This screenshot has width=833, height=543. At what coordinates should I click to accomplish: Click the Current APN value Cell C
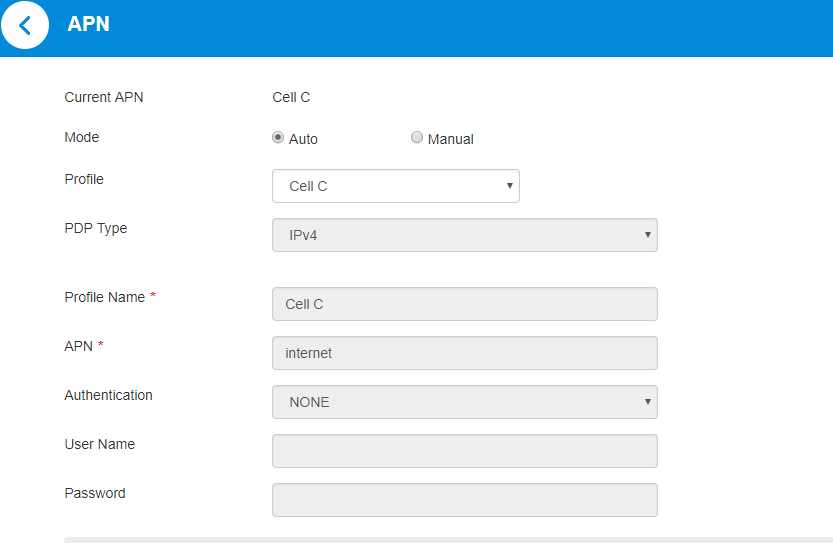(291, 97)
